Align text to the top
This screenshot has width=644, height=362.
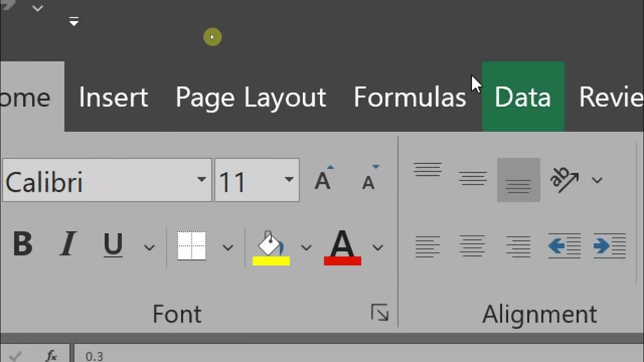(428, 171)
